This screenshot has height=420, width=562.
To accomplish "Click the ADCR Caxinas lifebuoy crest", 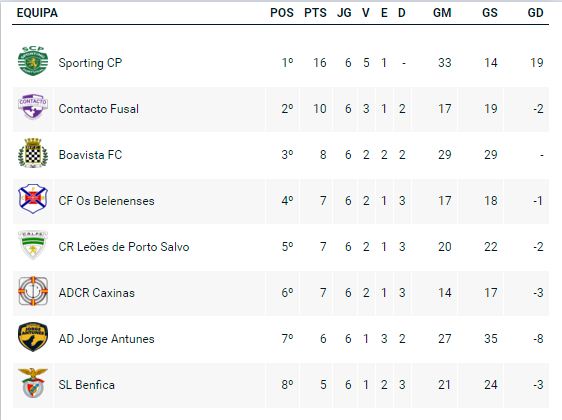I will tap(33, 291).
